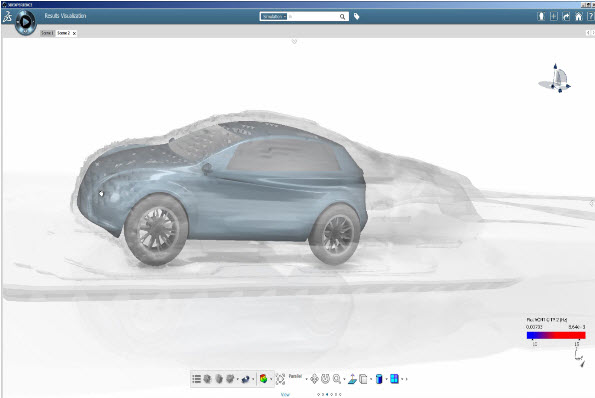595x398 pixels.
Task: Click the normal view plane icon
Action: tap(352, 379)
